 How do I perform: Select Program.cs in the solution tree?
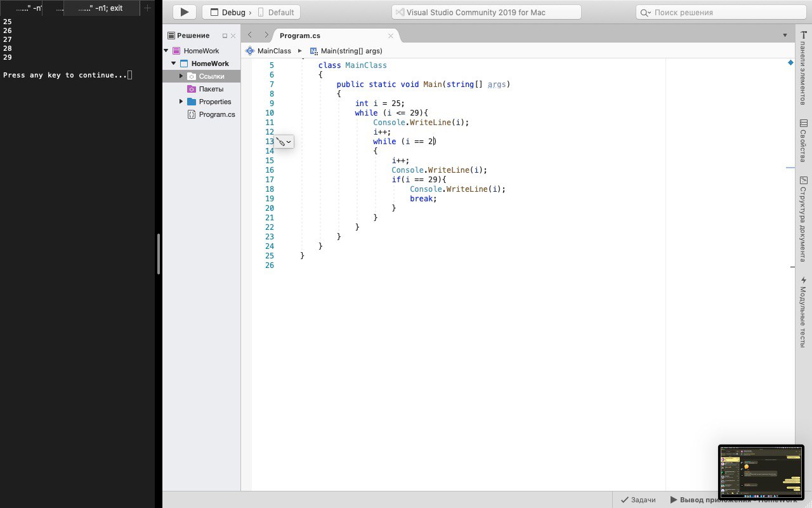pos(216,114)
